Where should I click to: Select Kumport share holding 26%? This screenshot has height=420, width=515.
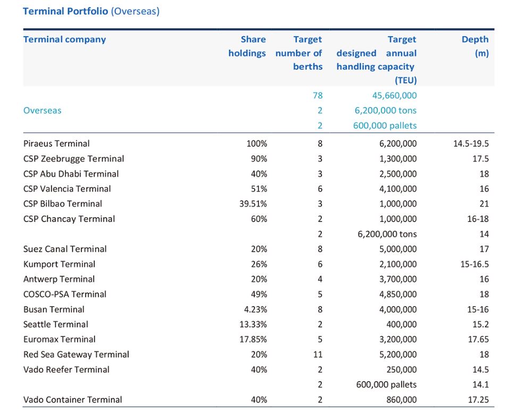coord(259,264)
